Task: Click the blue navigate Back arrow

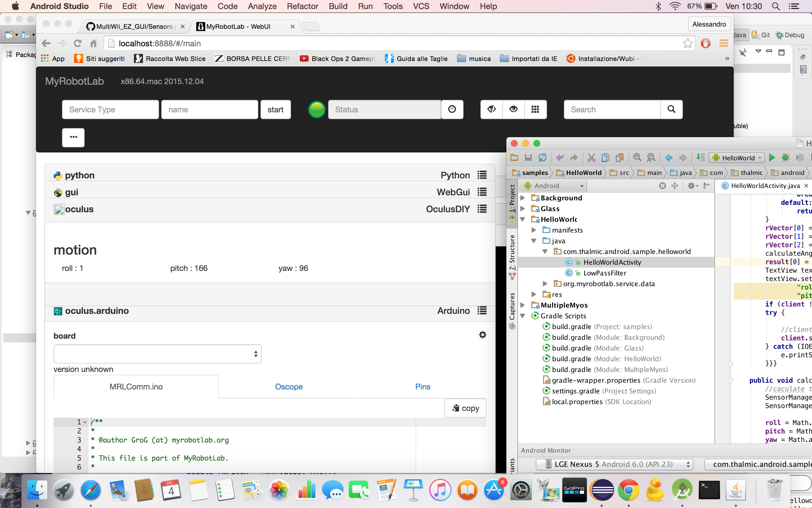Action: pyautogui.click(x=668, y=157)
